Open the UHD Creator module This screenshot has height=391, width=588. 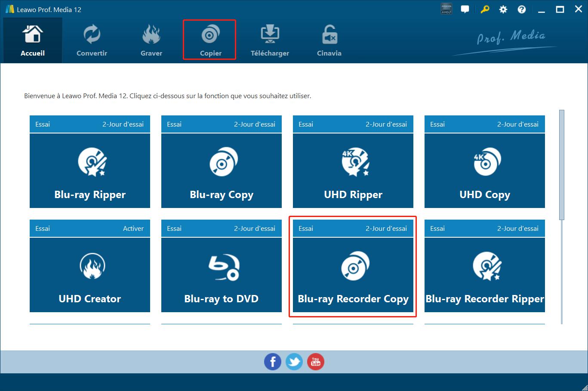point(89,275)
